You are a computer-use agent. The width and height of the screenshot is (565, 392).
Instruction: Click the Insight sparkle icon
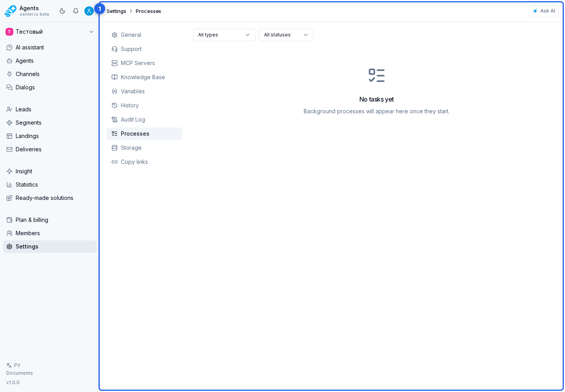coord(9,171)
